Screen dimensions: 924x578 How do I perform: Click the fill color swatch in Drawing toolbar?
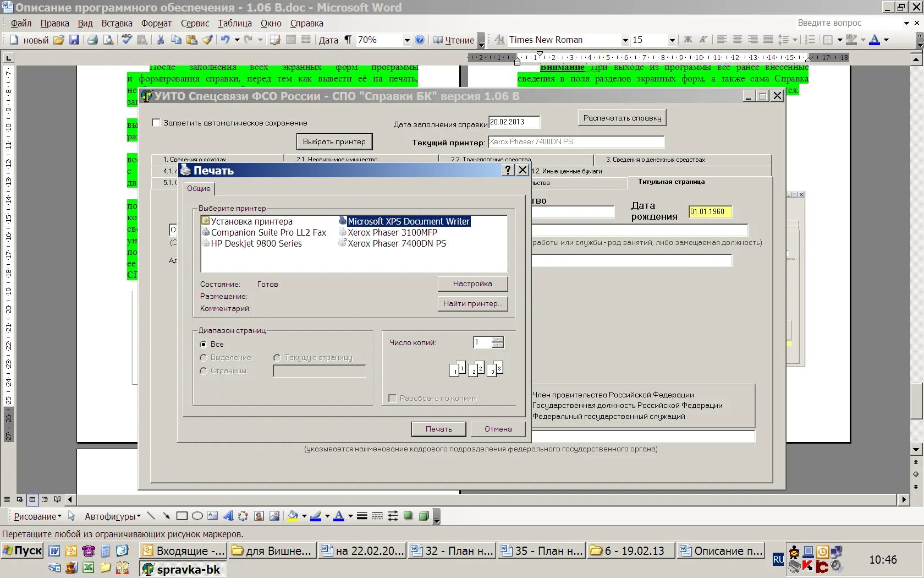point(293,516)
